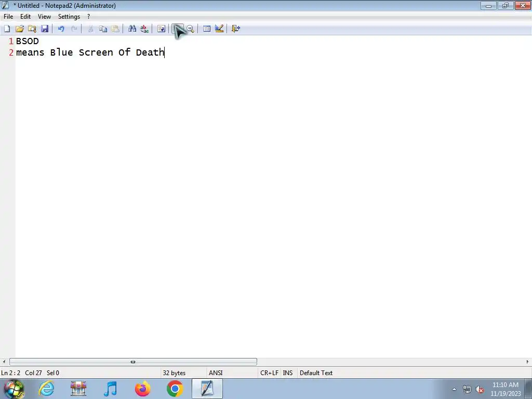Image resolution: width=532 pixels, height=399 pixels.
Task: Open the store-like taskbar icon
Action: point(78,389)
